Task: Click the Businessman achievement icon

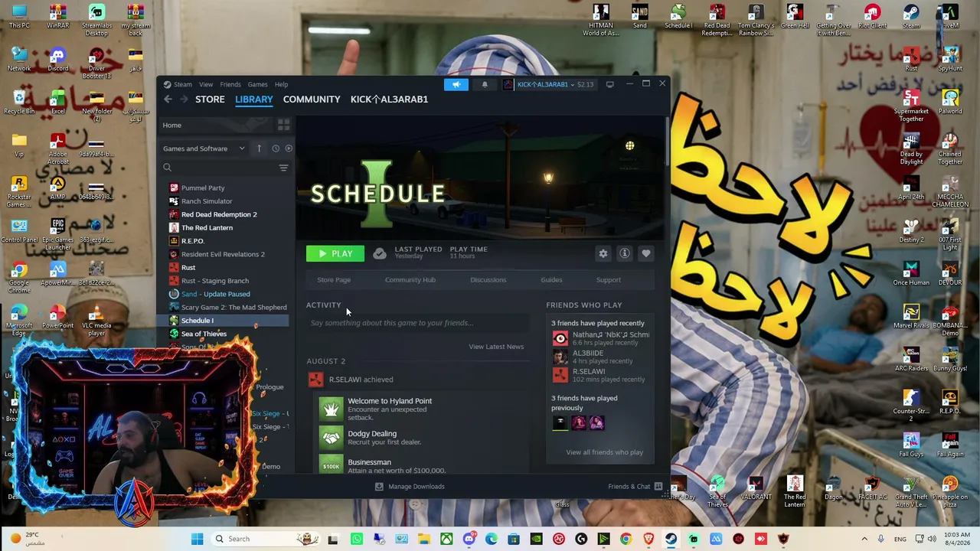Action: point(331,465)
